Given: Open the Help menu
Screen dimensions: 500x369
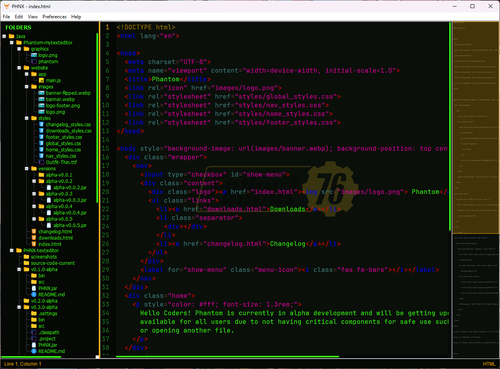Looking at the screenshot, I should click(x=76, y=17).
